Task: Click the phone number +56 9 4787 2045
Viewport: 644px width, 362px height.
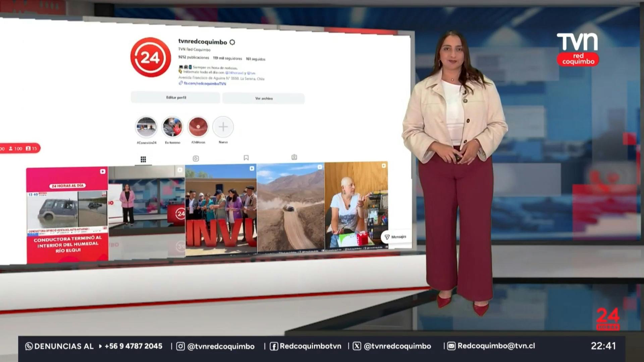Action: (133, 346)
